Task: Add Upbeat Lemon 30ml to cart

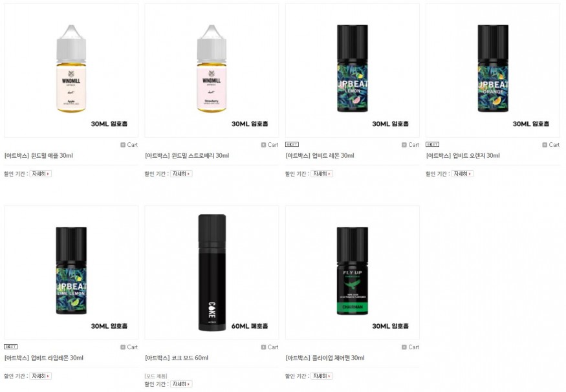Action: pos(410,145)
